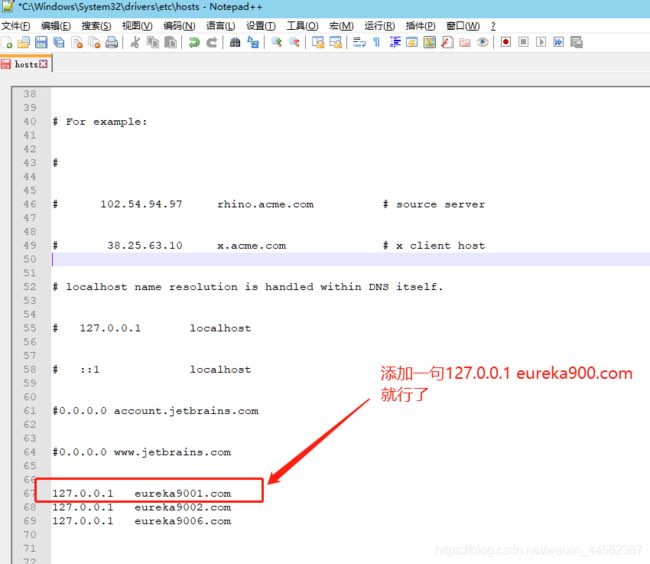Click the x.acme.com text on line 49
Viewport: 650px width, 564px height.
point(252,246)
